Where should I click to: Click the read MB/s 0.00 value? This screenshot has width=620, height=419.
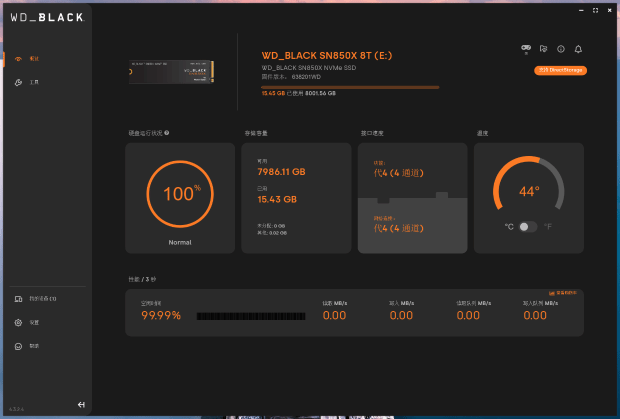[334, 315]
